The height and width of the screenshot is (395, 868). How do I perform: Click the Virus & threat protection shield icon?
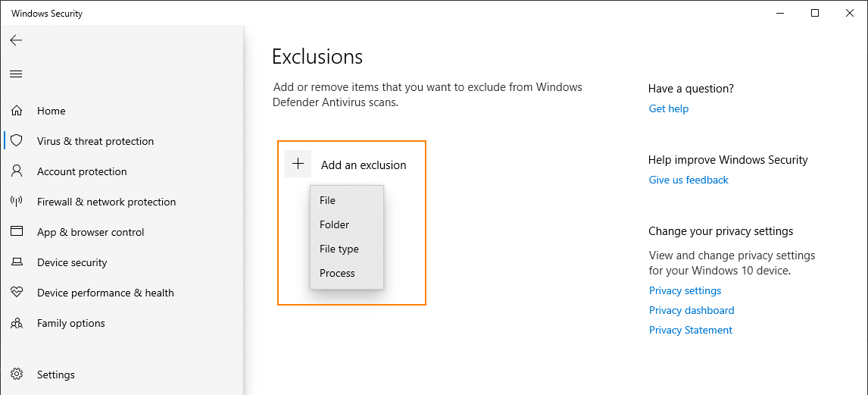(x=17, y=141)
